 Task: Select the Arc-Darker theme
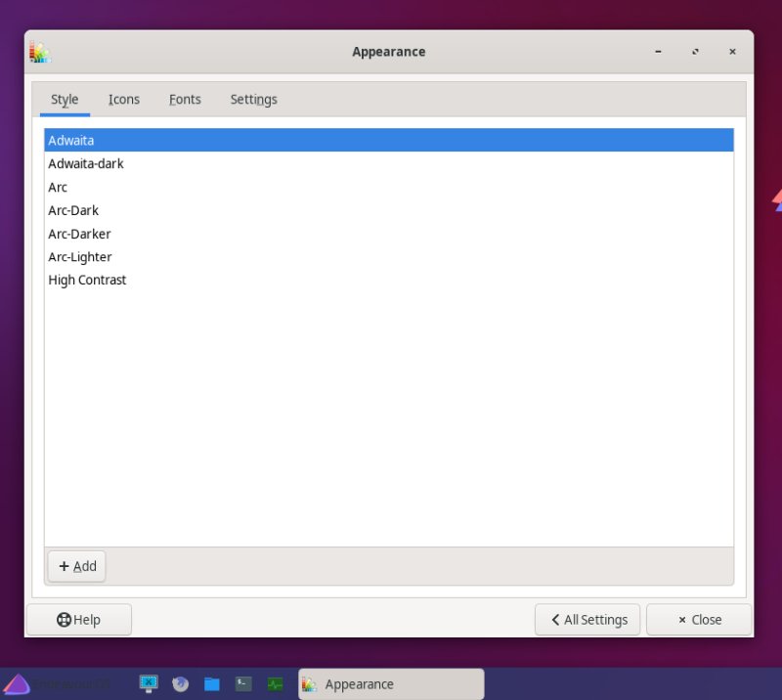tap(389, 234)
